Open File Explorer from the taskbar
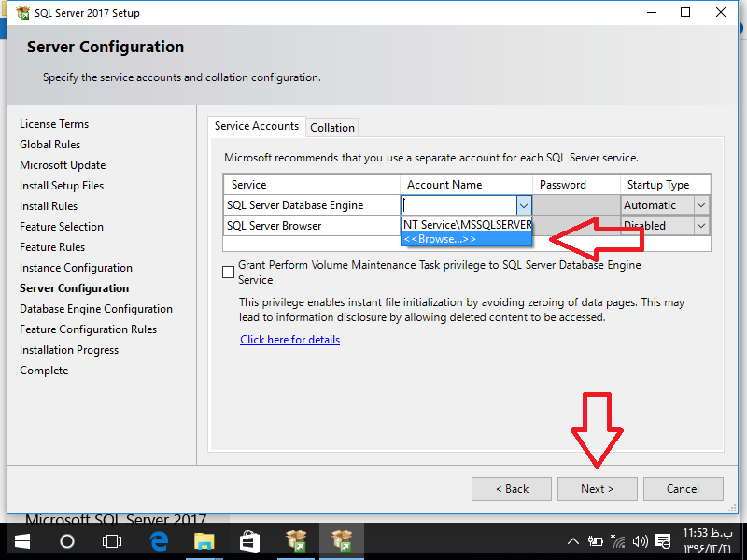The height and width of the screenshot is (560, 747). point(204,541)
